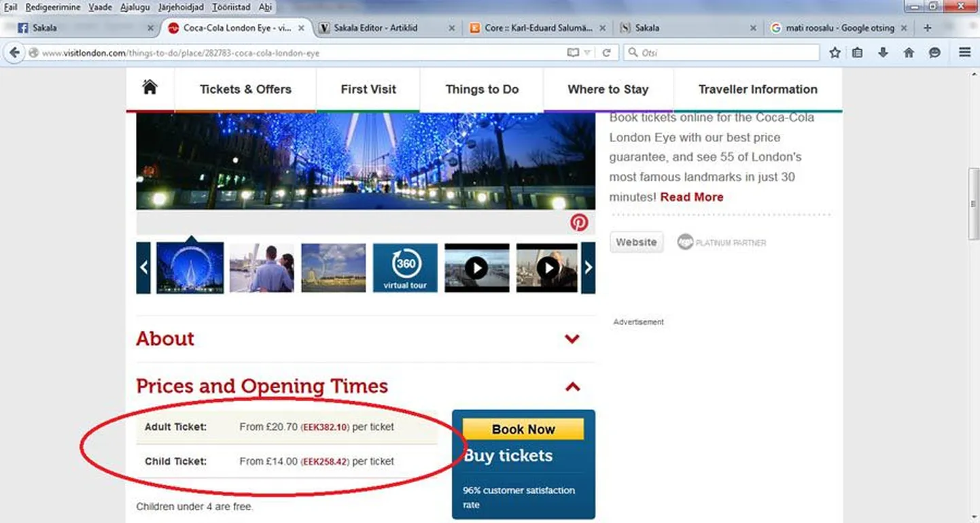Close the Core Karl-Eduard Salumä tab
This screenshot has width=980, height=523.
coord(603,28)
